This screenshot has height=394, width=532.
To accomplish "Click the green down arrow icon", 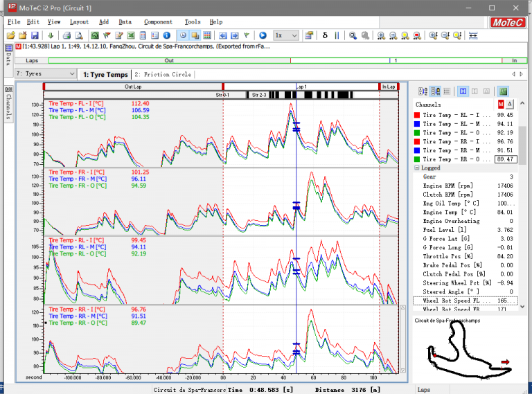I will click(51, 35).
